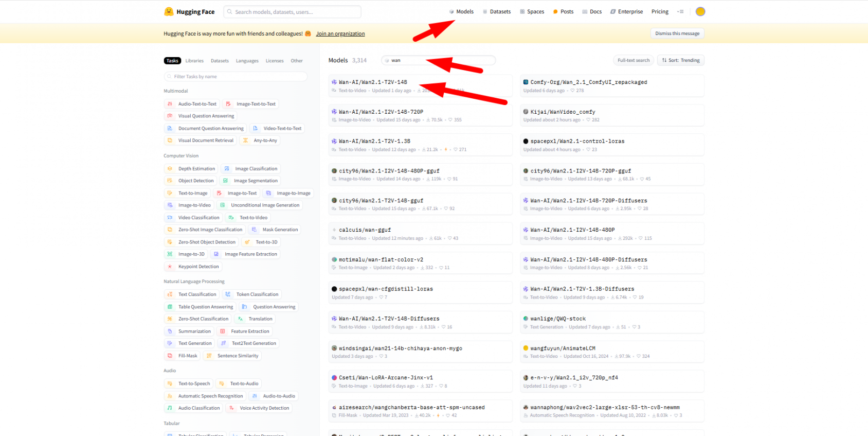Screen dimensions: 868x436
Task: Click the Audio Classification task icon
Action: (170, 408)
